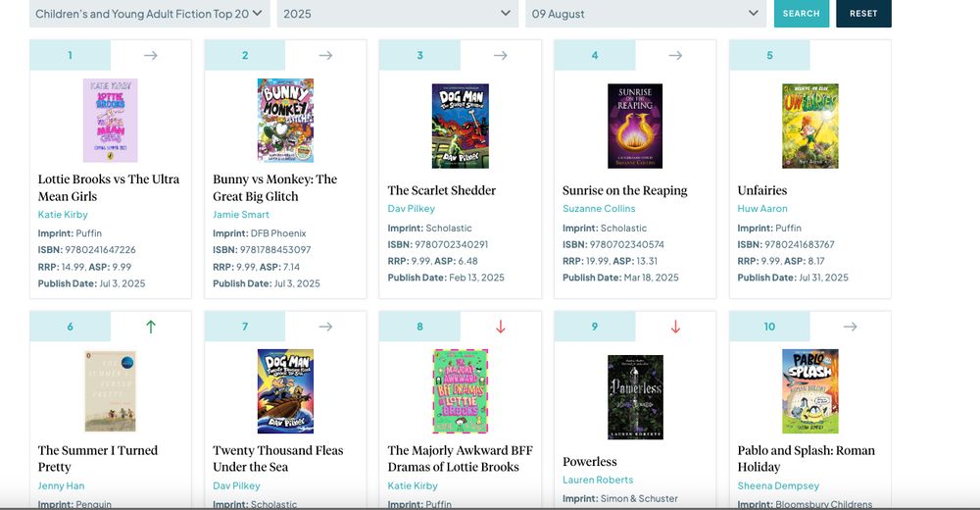
Task: Click the green up arrow on rank 6 card
Action: pos(151,327)
